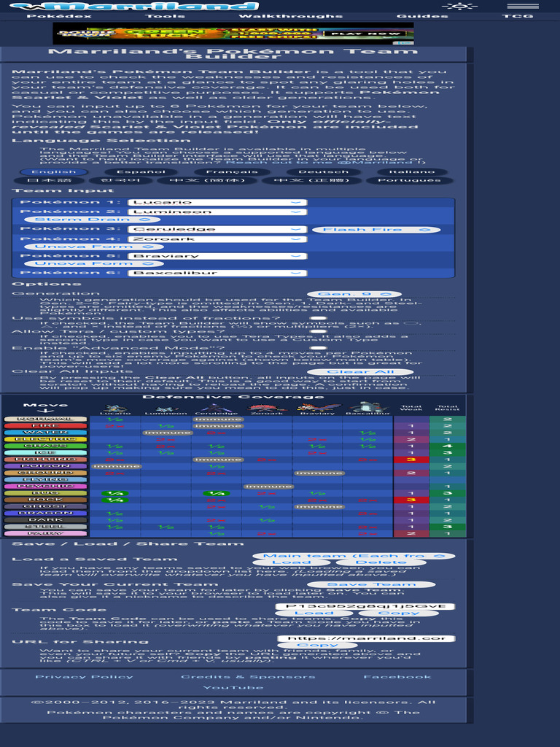Image resolution: width=560 pixels, height=747 pixels.
Task: Open Pokémon 6 dropdown showing Baxcalibur
Action: tap(217, 273)
